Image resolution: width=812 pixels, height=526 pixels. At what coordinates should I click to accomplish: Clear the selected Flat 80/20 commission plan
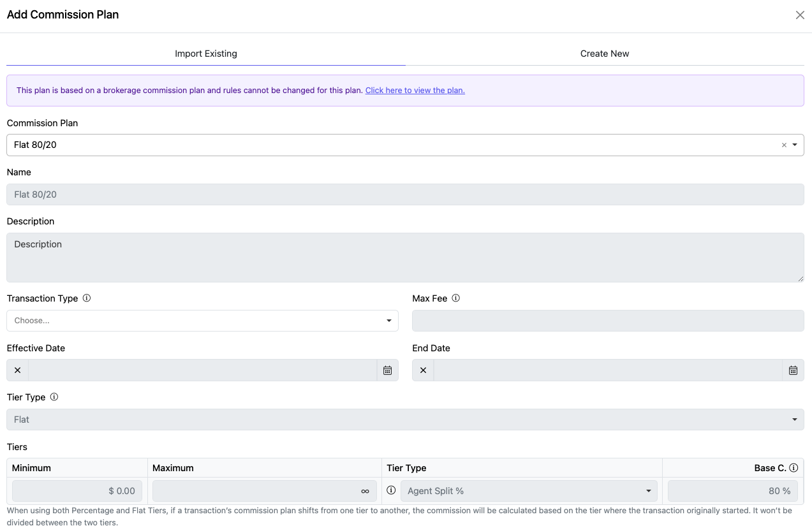coord(784,145)
